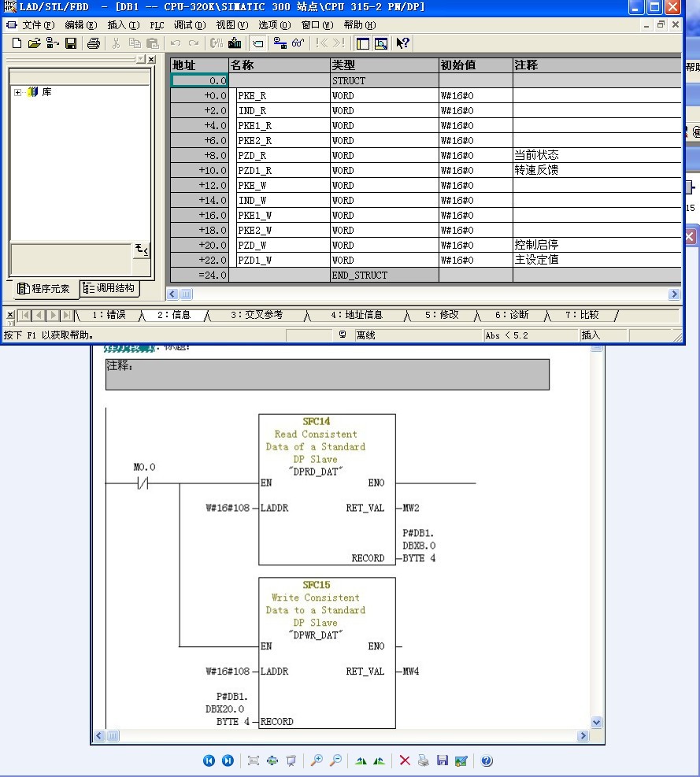Open image for editing via paintbrush icon
The height and width of the screenshot is (777, 700).
point(461,760)
